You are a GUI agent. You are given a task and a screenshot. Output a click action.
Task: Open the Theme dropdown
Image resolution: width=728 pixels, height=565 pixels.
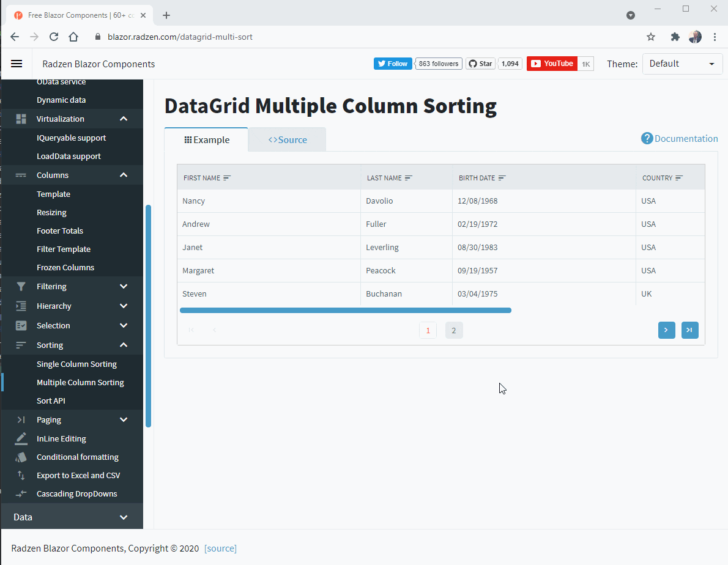tap(682, 64)
